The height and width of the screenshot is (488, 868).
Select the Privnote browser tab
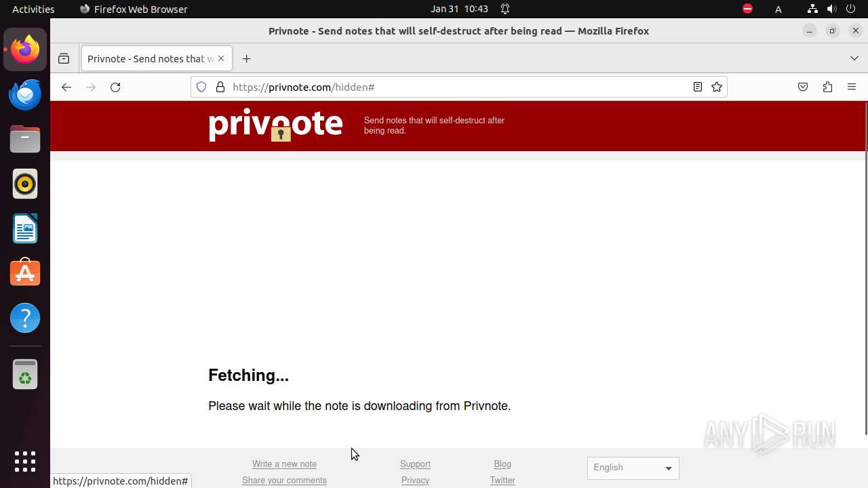click(x=157, y=59)
